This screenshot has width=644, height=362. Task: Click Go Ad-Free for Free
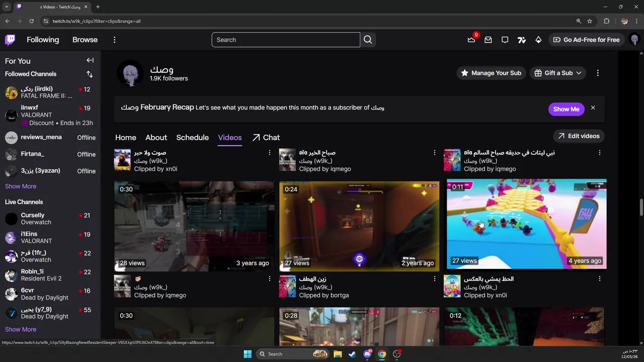[x=586, y=40]
